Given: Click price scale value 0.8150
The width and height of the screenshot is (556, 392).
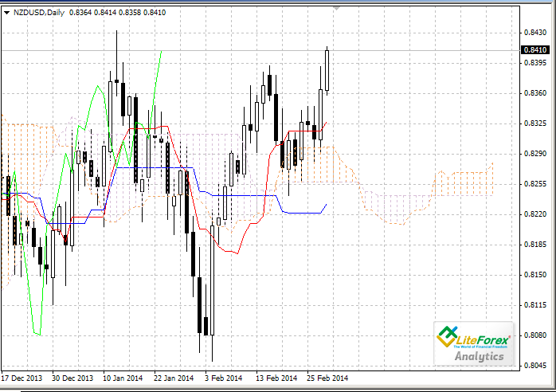Looking at the screenshot, I should pos(535,275).
